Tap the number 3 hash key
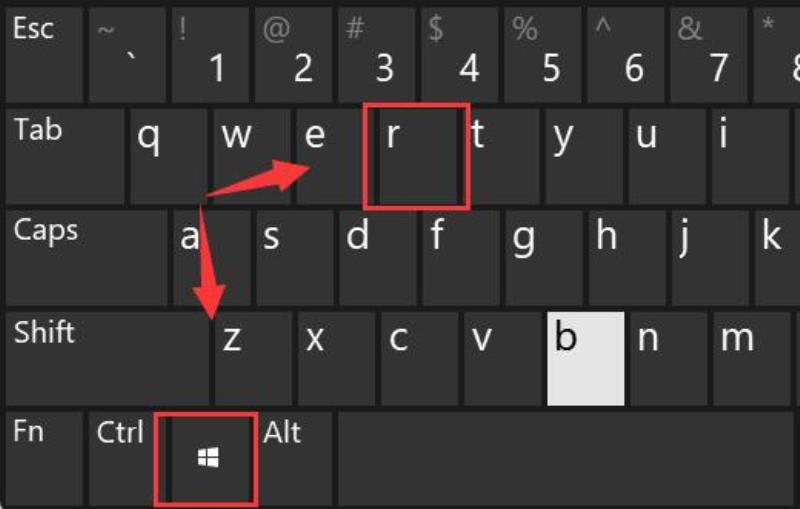The height and width of the screenshot is (509, 800). (377, 54)
